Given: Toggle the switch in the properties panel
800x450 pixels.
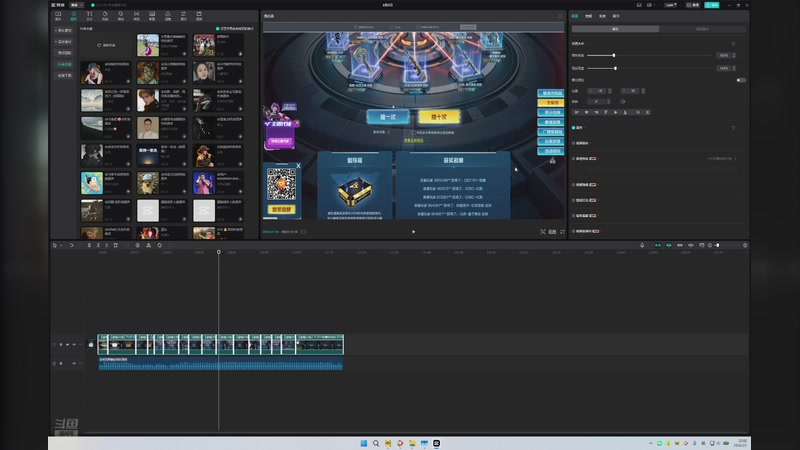Looking at the screenshot, I should (x=740, y=80).
